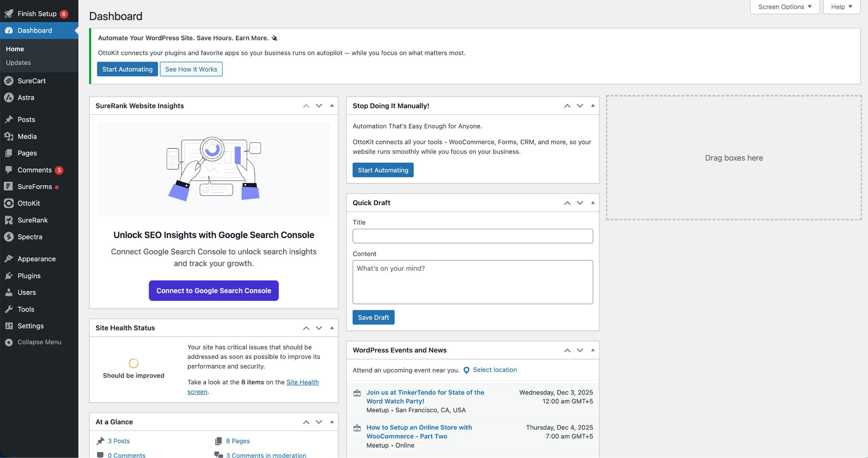This screenshot has height=458, width=868.
Task: Click the Collapse Menu arrow icon
Action: click(9, 342)
